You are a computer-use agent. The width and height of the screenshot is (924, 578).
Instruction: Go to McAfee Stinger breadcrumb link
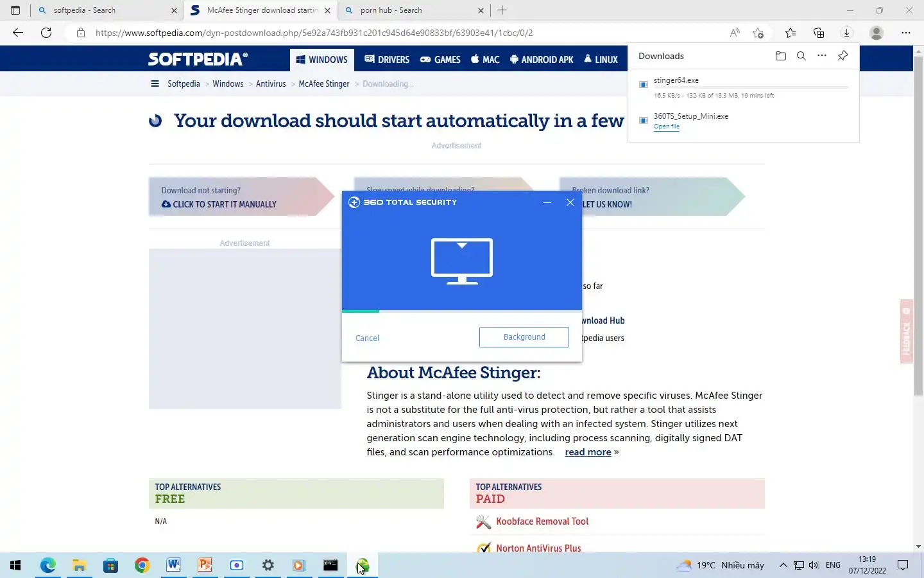[324, 84]
